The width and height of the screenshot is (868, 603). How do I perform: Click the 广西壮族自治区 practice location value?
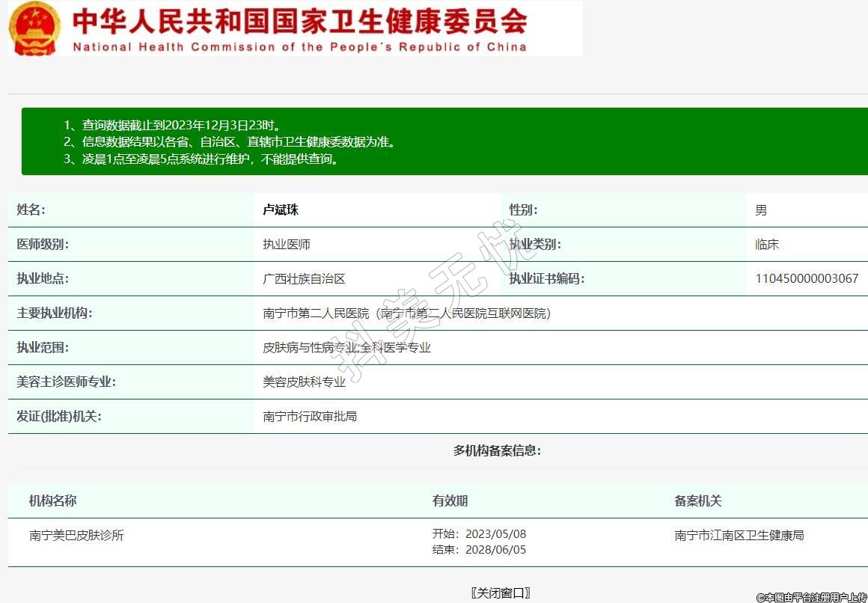pos(304,279)
